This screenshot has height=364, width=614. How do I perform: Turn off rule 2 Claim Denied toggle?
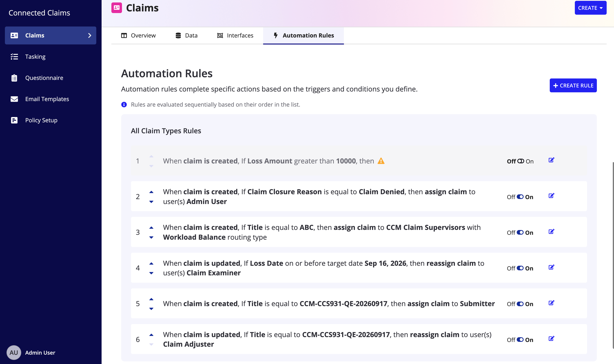[520, 197]
